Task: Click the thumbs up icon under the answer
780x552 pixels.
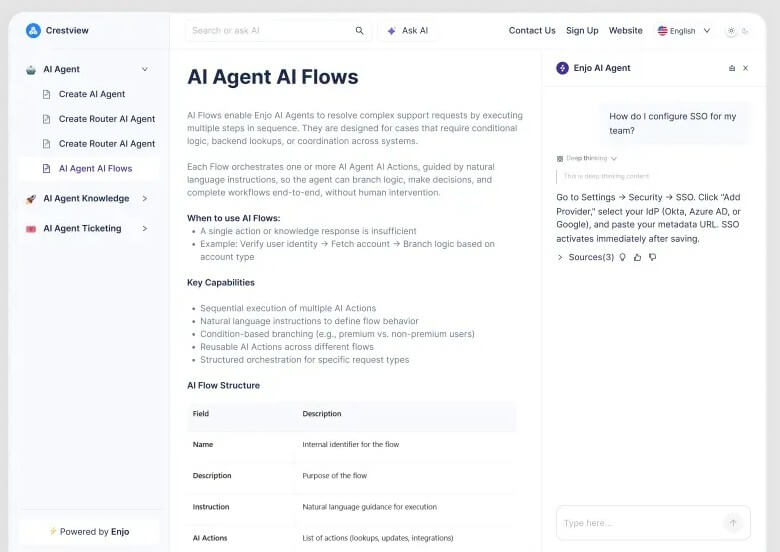Action: (x=637, y=257)
